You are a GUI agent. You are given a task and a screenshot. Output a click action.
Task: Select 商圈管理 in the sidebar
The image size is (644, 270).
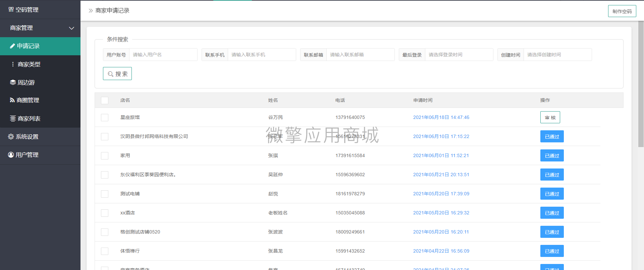point(40,100)
